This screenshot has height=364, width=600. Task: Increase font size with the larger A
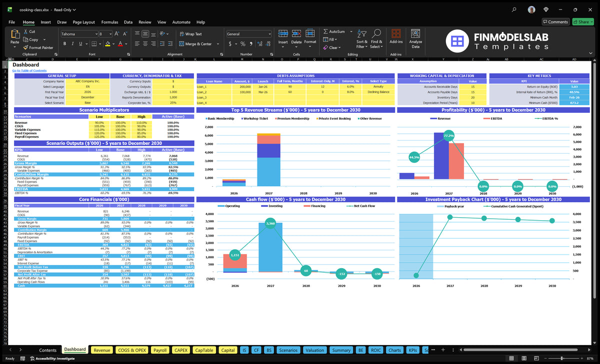point(116,33)
